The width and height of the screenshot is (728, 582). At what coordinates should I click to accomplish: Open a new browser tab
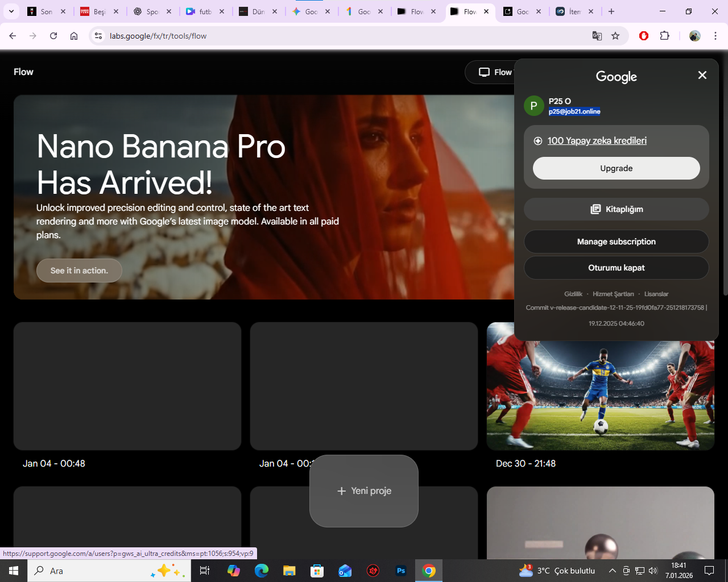point(611,11)
